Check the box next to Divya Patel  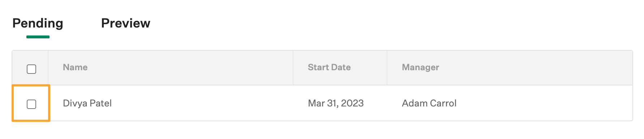pyautogui.click(x=31, y=104)
